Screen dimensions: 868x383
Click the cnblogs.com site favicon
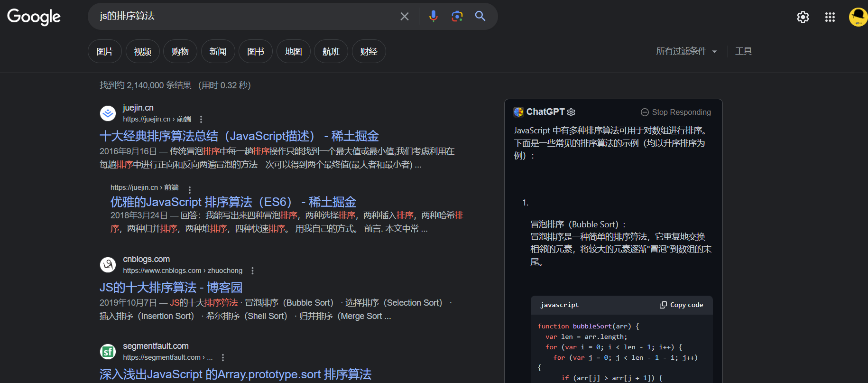[108, 265]
